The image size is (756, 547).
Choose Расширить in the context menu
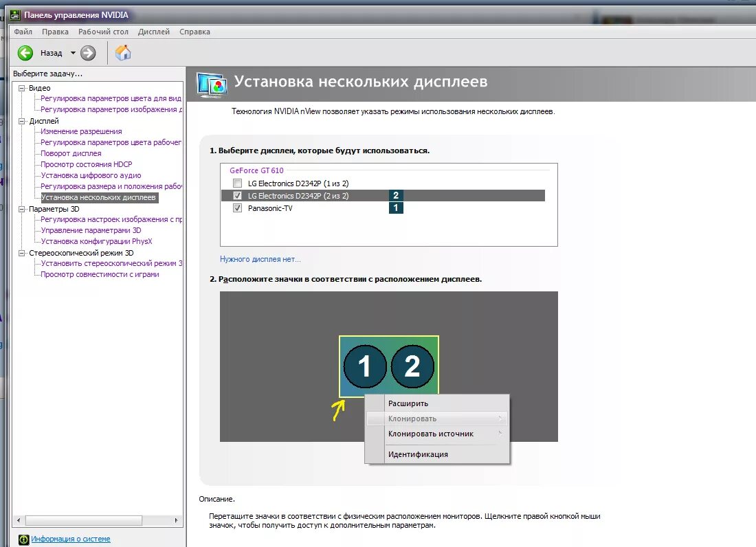point(437,403)
